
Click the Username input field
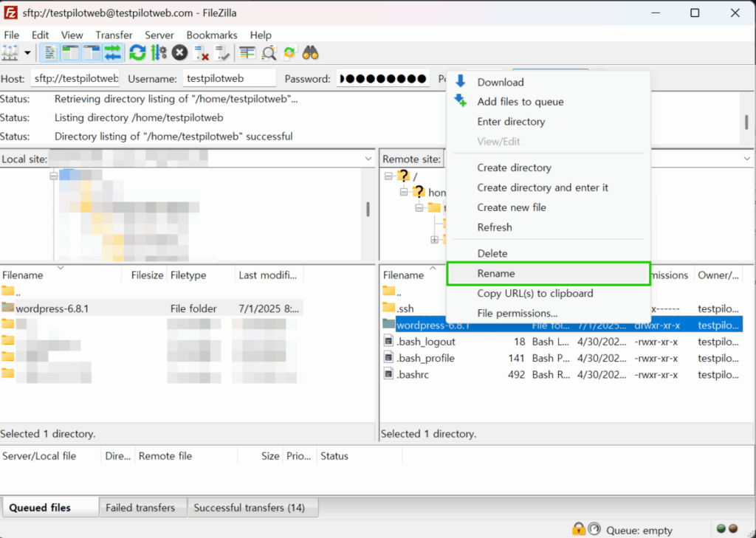click(x=229, y=78)
